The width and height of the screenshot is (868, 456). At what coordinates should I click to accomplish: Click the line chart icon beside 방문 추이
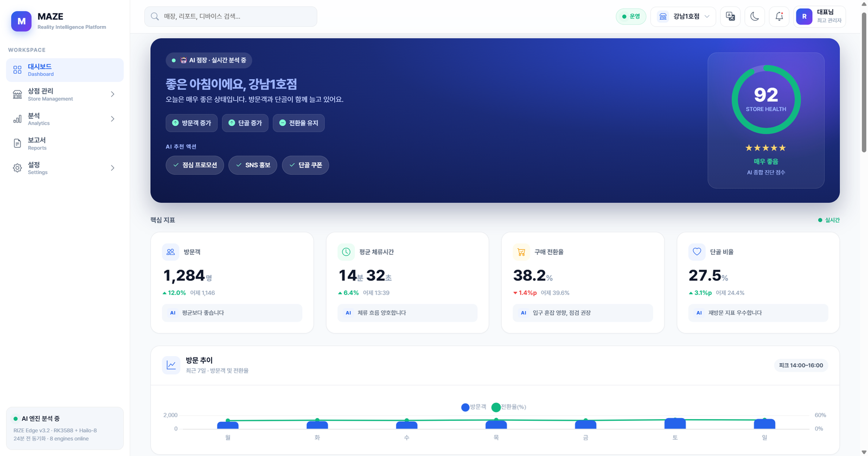point(171,365)
